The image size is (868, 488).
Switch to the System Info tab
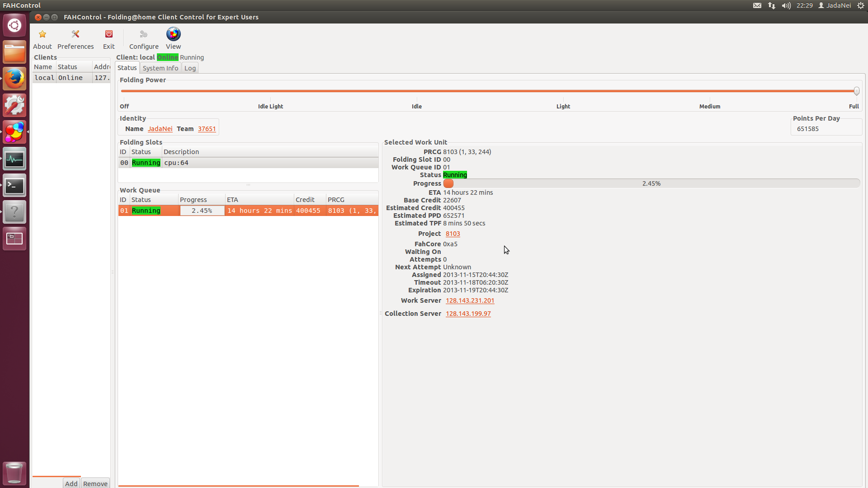pyautogui.click(x=160, y=68)
